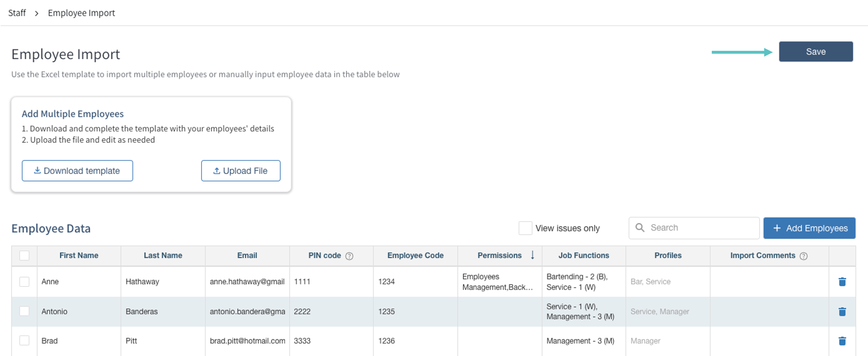
Task: Click the Add Employees button
Action: pos(809,228)
